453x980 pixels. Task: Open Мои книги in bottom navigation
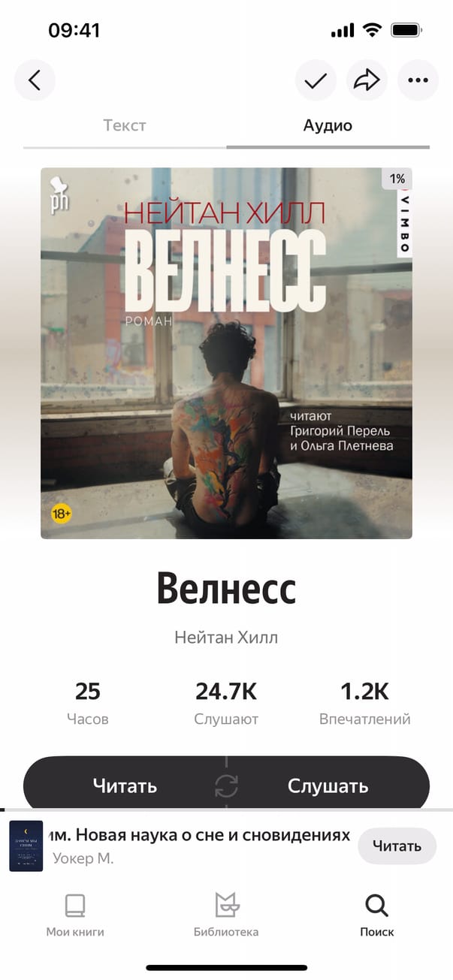pos(75,915)
